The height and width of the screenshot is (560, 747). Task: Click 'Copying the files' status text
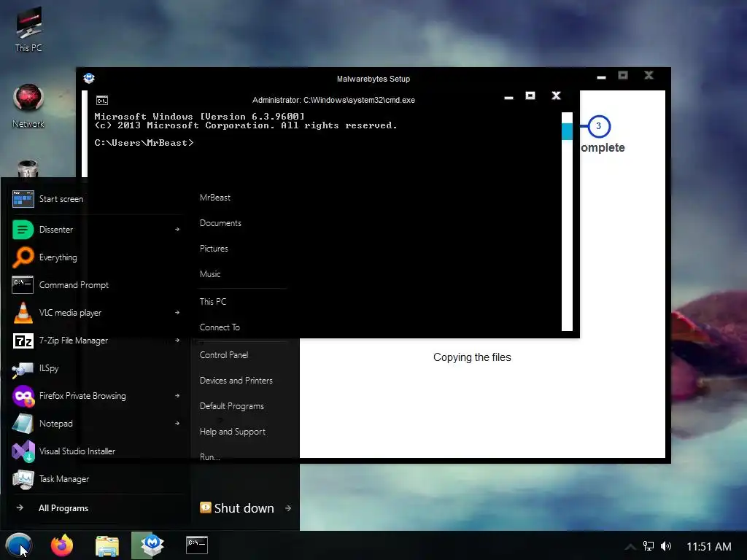point(472,357)
